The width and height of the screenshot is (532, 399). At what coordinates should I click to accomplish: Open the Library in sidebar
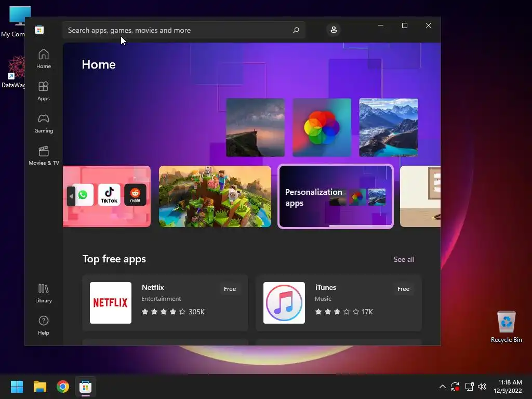(x=44, y=294)
